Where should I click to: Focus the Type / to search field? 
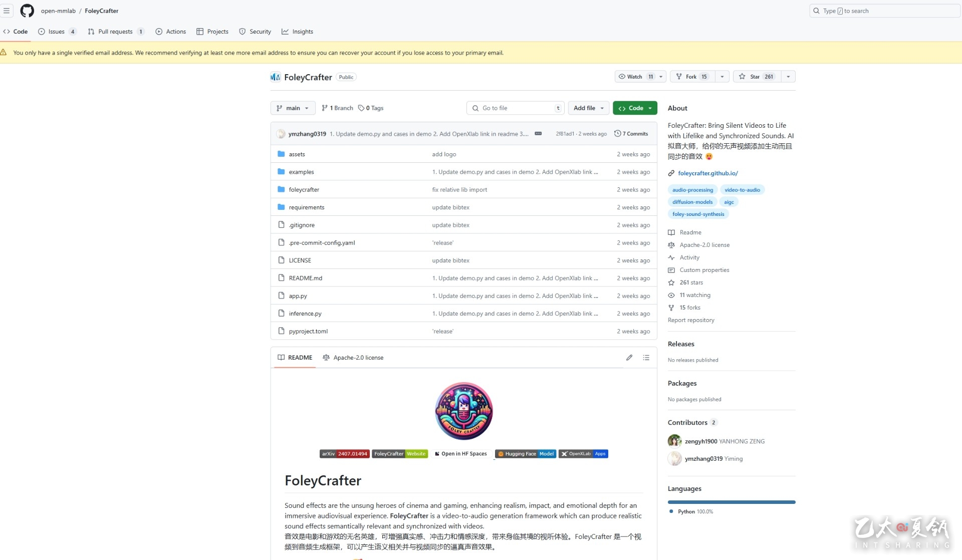(884, 11)
